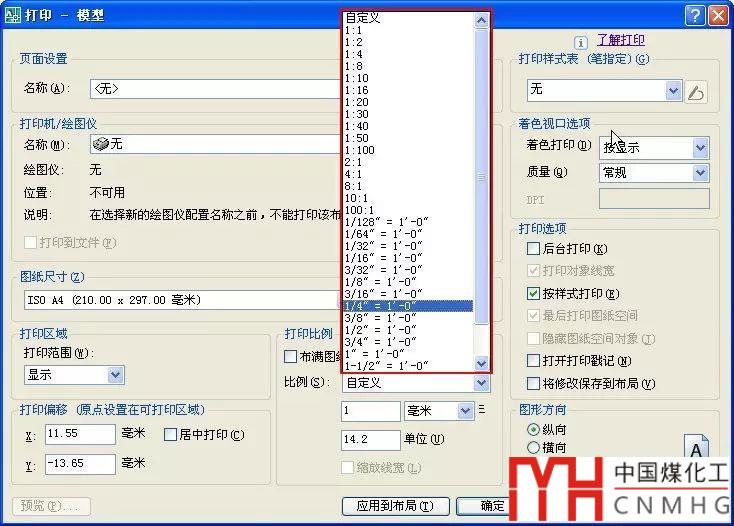Select the 纵向 orientation radio button
Image resolution: width=734 pixels, height=526 pixels.
point(533,429)
